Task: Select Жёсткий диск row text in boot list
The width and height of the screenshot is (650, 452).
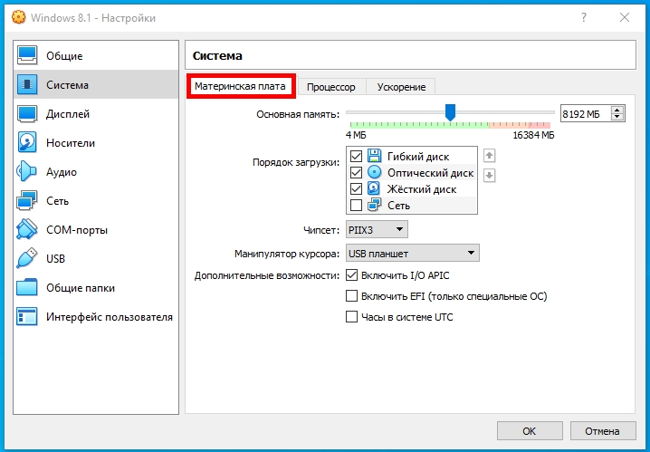Action: click(x=422, y=189)
